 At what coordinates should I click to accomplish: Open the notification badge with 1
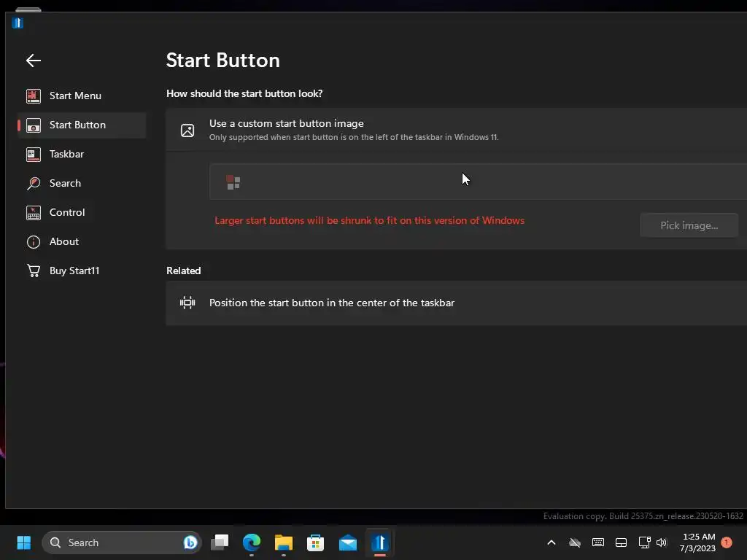[x=727, y=542]
